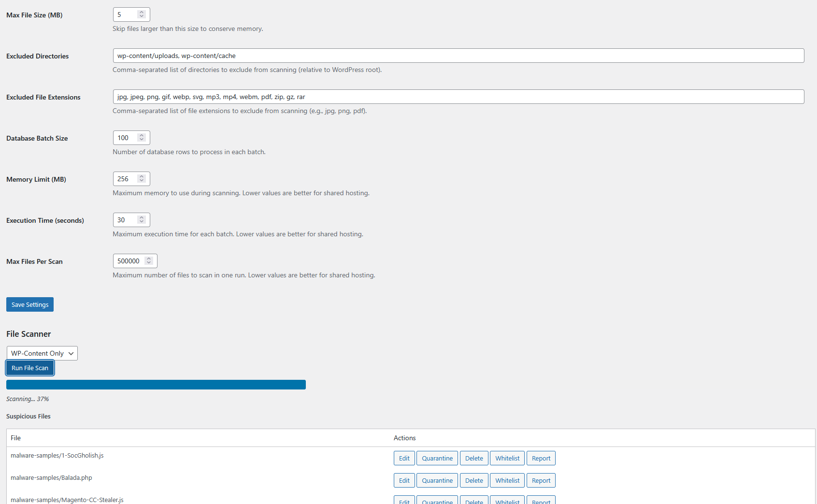Image resolution: width=817 pixels, height=504 pixels.
Task: Click the Database Batch Size spinner arrows
Action: pos(142,138)
